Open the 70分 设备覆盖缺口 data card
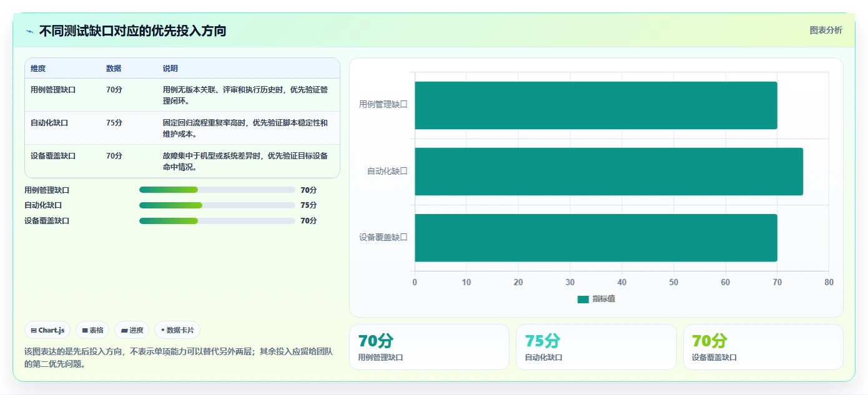 (x=763, y=347)
